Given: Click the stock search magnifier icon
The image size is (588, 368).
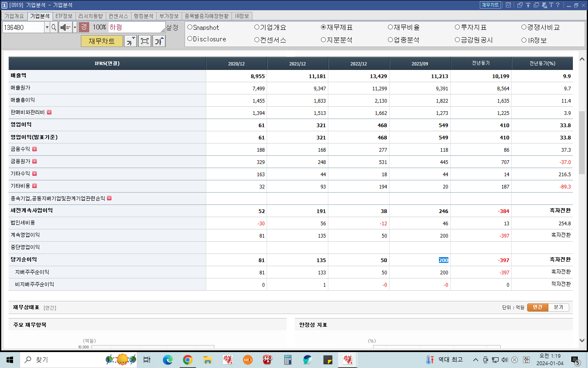Looking at the screenshot, I should tap(54, 27).
